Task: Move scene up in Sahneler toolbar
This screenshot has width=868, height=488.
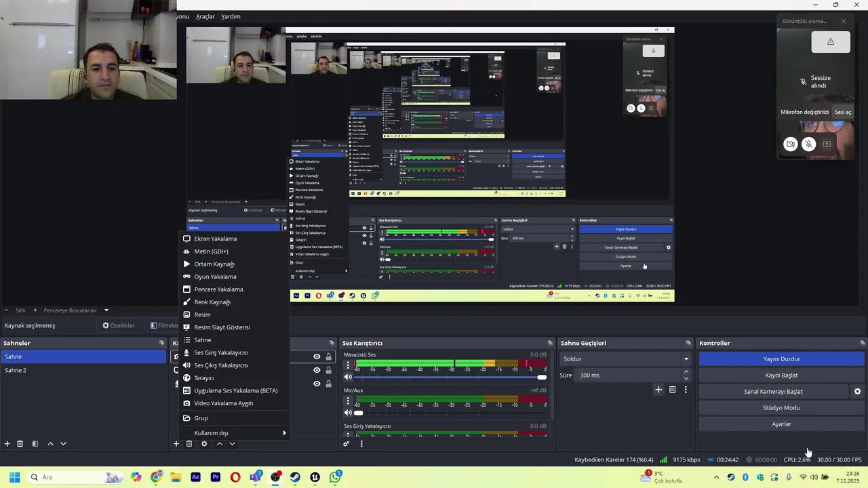Action: [50, 444]
